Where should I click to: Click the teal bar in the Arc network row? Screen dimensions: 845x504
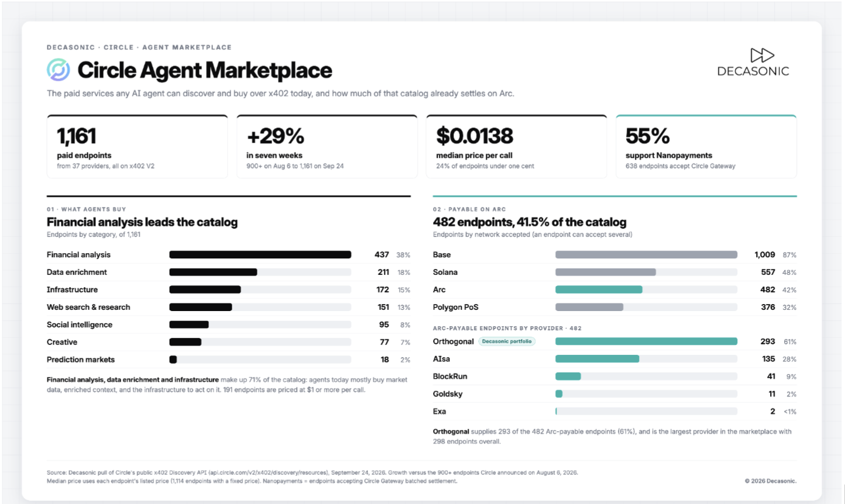click(599, 290)
